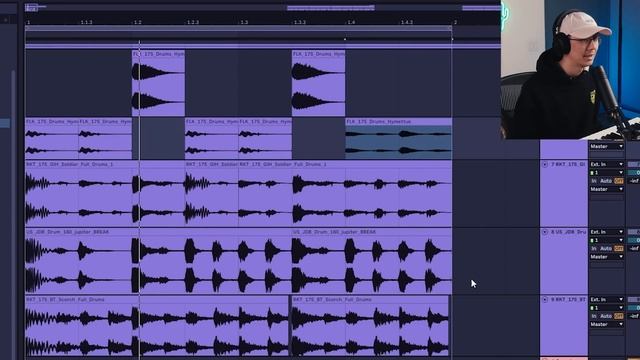Open the Master output dropdown on track 8
Image resolution: width=640 pixels, height=360 pixels.
pyautogui.click(x=607, y=257)
